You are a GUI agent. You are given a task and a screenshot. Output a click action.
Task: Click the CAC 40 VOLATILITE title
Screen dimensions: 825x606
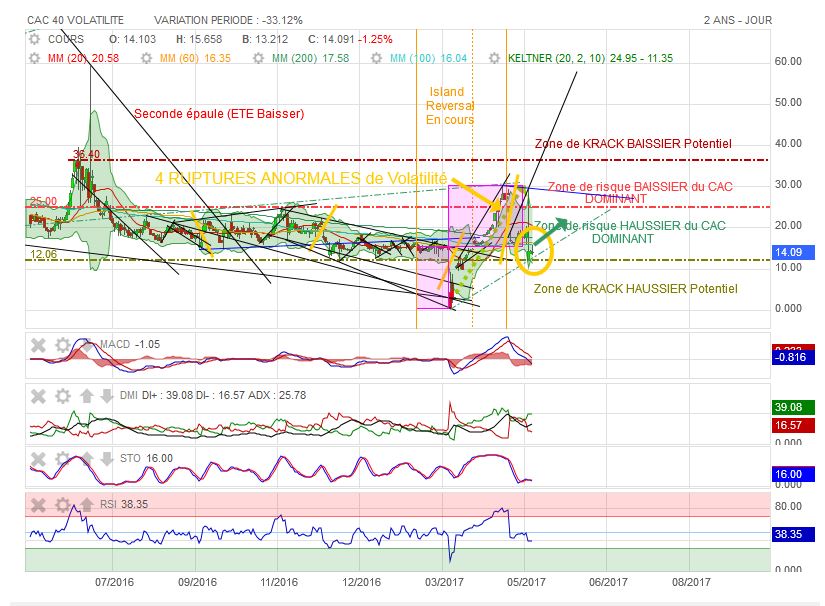pyautogui.click(x=75, y=21)
